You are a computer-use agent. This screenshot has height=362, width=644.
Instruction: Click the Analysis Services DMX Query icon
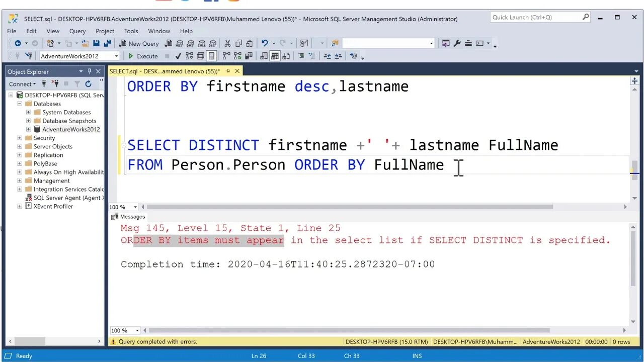click(x=190, y=44)
